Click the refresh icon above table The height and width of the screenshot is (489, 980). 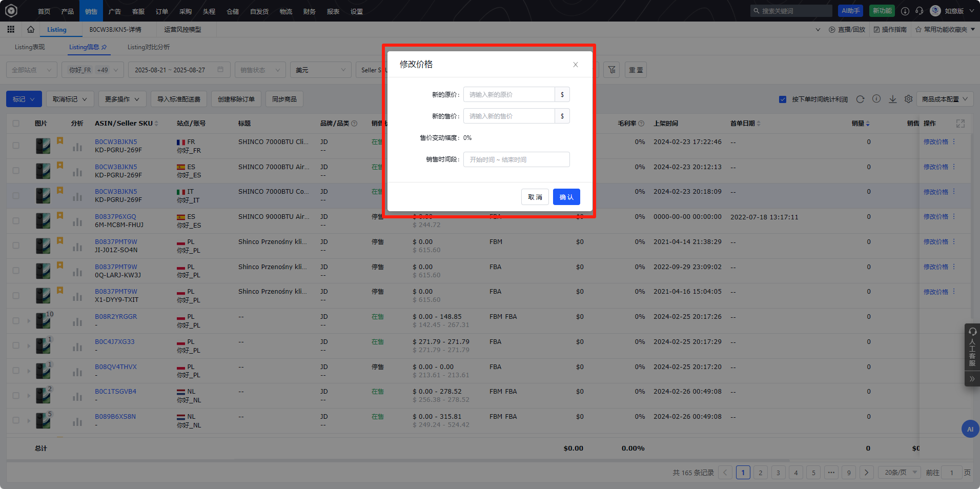coord(860,99)
